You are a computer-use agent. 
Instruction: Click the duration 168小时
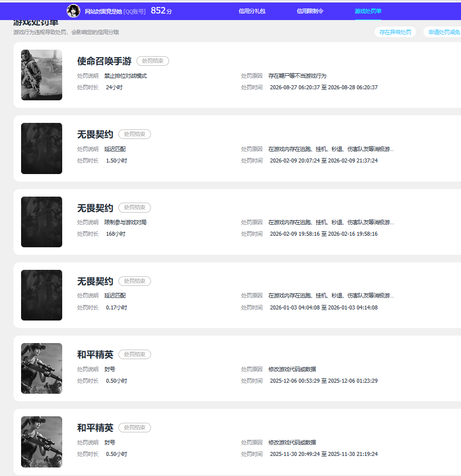[x=116, y=234]
